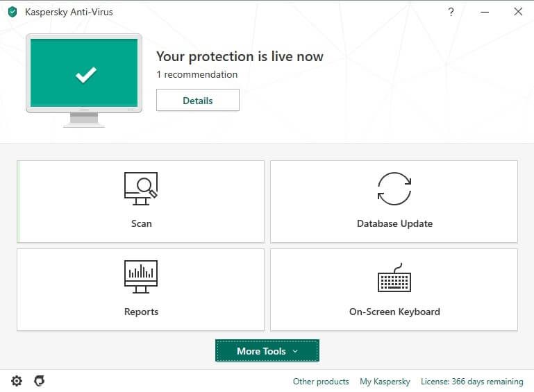Click the Kaspersky shield logo in title bar

tap(12, 12)
